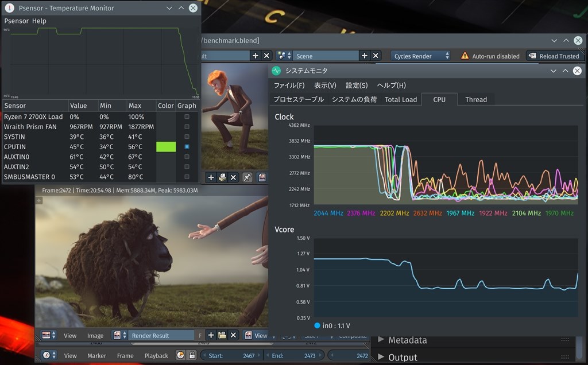Unlink image with X in upper image editor
Viewport: 588px width, 365px height.
tap(233, 177)
